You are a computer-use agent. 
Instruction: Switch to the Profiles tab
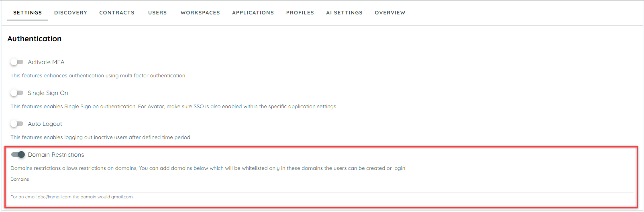tap(300, 13)
